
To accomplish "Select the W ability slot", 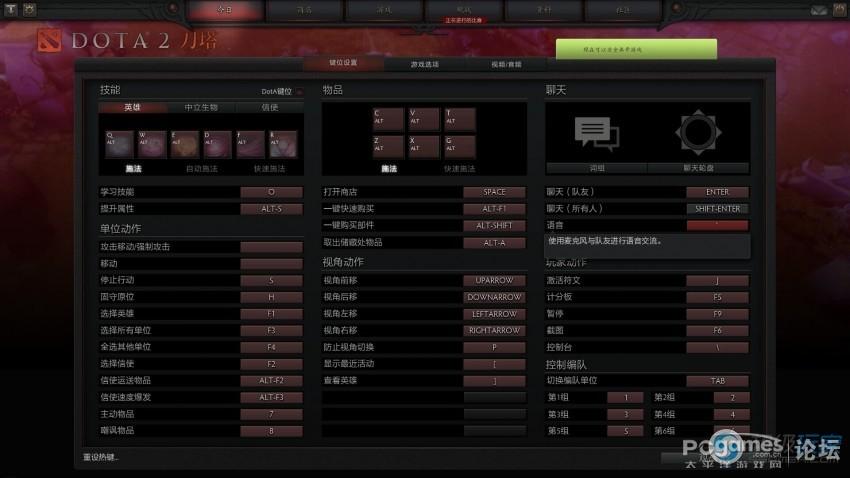I will pyautogui.click(x=152, y=144).
